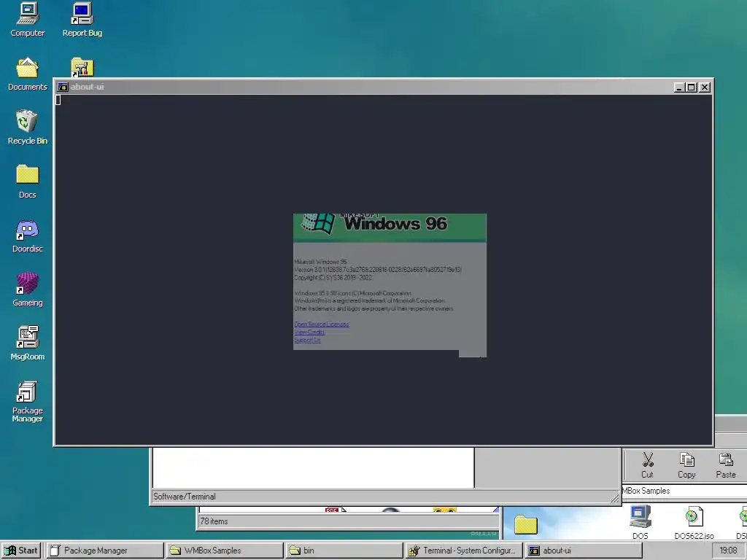Image resolution: width=747 pixels, height=560 pixels.
Task: Open Package Manager desktop icon
Action: tap(28, 401)
